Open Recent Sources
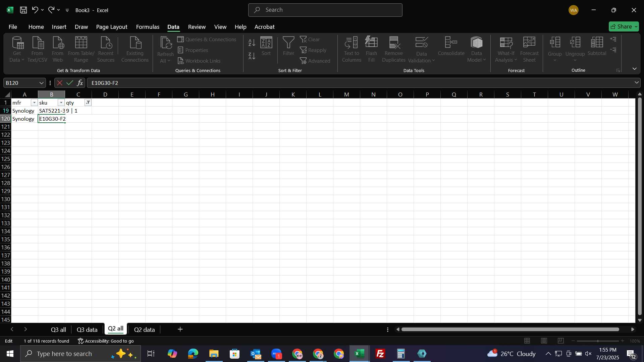 pyautogui.click(x=106, y=49)
